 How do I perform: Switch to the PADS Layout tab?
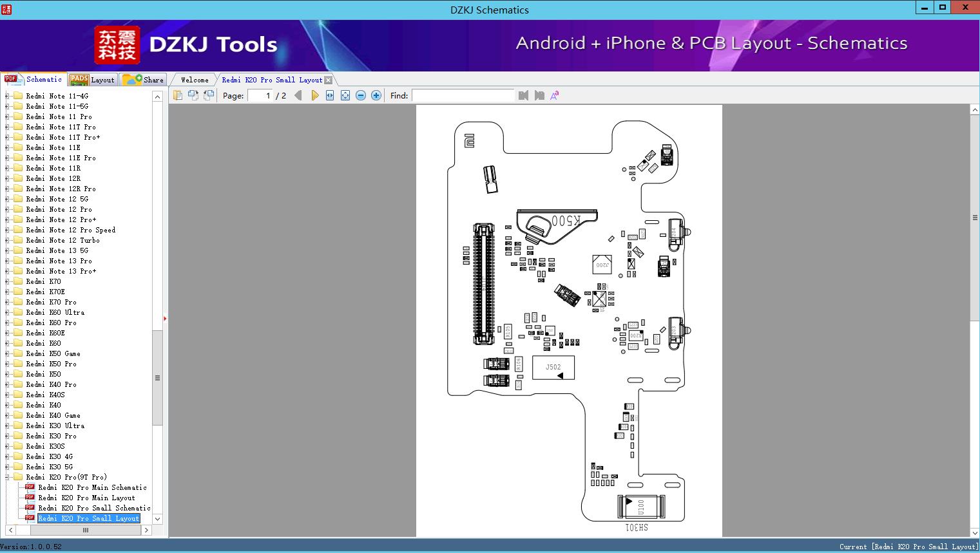[92, 79]
